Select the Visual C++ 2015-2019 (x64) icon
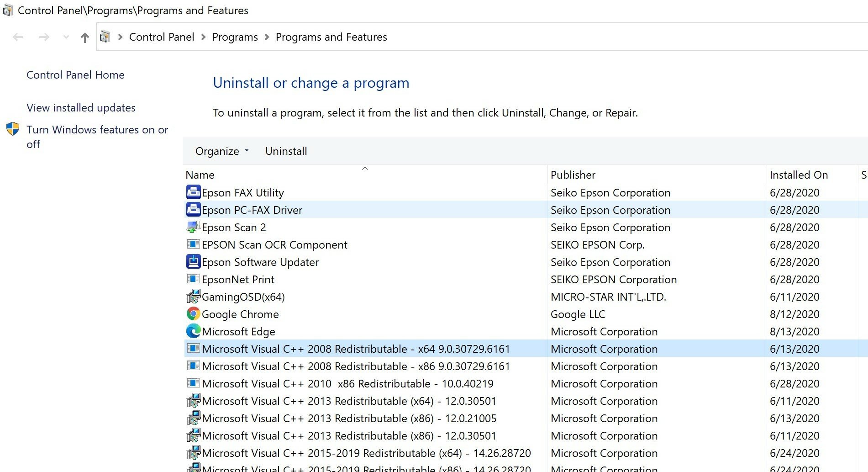 [194, 453]
